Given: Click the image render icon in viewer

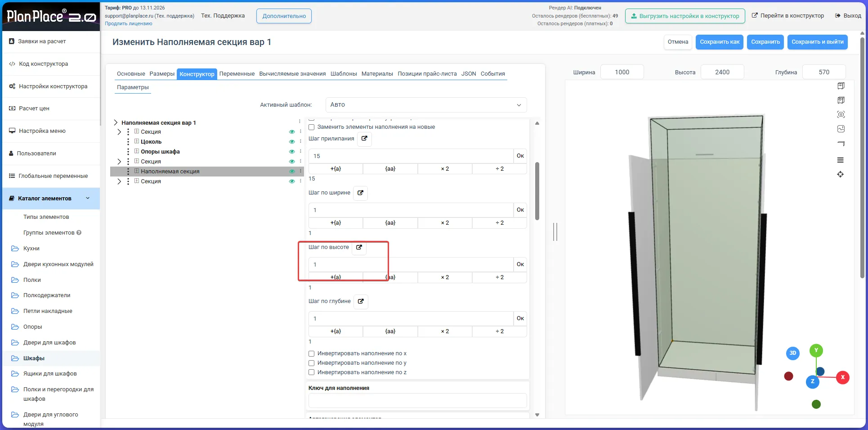Looking at the screenshot, I should pos(841,129).
